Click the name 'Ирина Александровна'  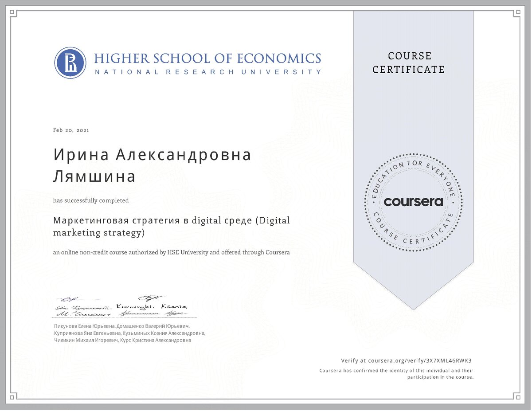pos(152,155)
